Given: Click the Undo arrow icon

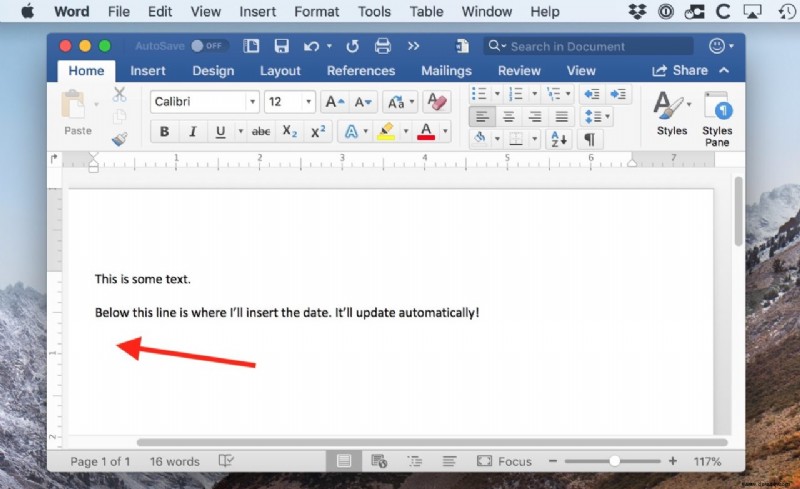Looking at the screenshot, I should pyautogui.click(x=312, y=46).
